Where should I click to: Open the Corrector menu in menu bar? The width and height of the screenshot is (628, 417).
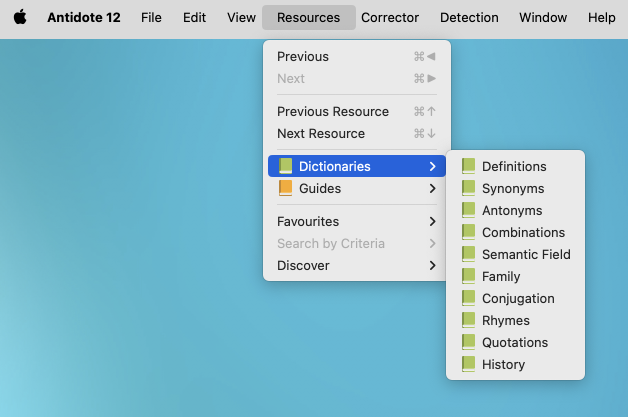click(x=390, y=17)
